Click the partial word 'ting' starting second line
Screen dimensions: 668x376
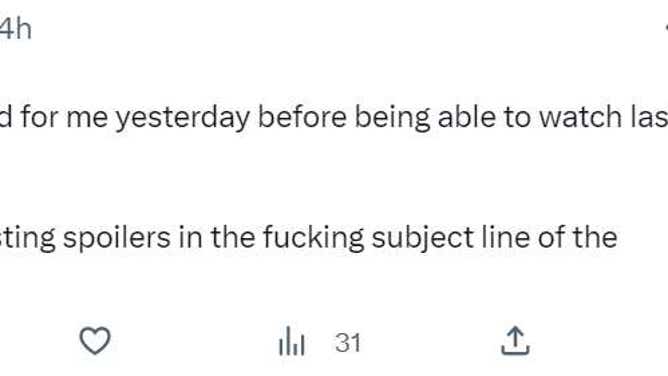tap(28, 238)
